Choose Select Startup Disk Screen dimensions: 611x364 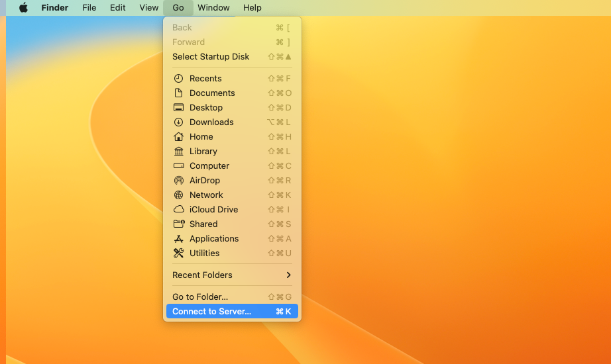(232, 56)
